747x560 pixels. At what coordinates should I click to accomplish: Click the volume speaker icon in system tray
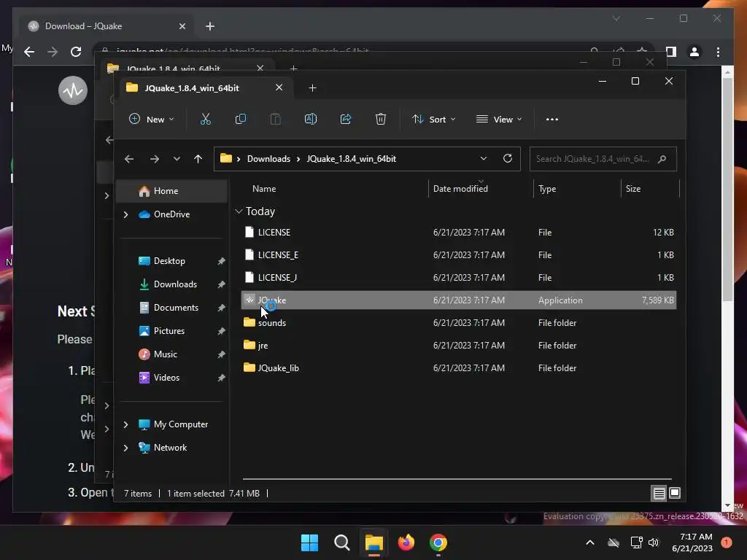654,542
